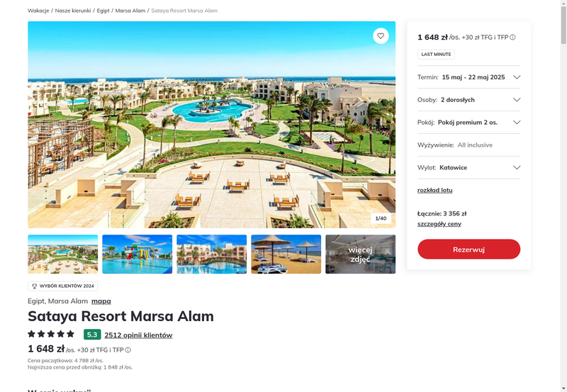This screenshot has height=392, width=567.
Task: Click info icon next to price under hotel title
Action: point(128,350)
